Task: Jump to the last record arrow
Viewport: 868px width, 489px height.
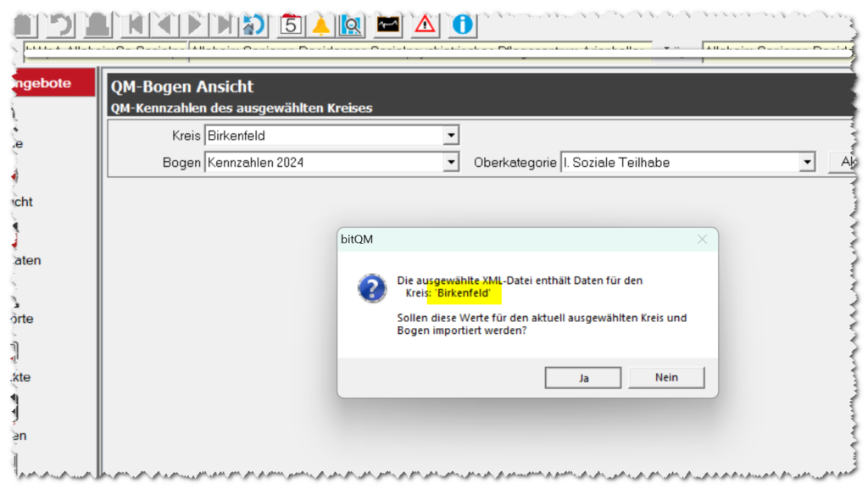Action: tap(225, 25)
